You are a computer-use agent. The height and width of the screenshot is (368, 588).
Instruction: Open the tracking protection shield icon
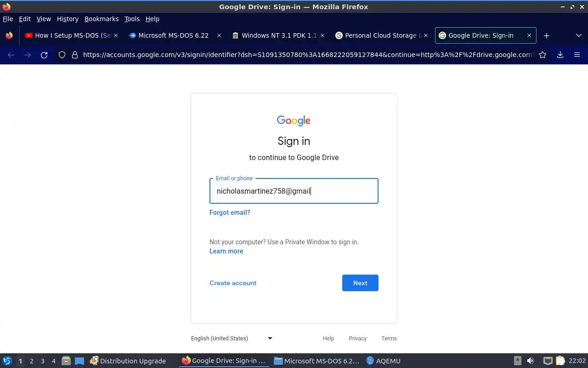point(62,55)
